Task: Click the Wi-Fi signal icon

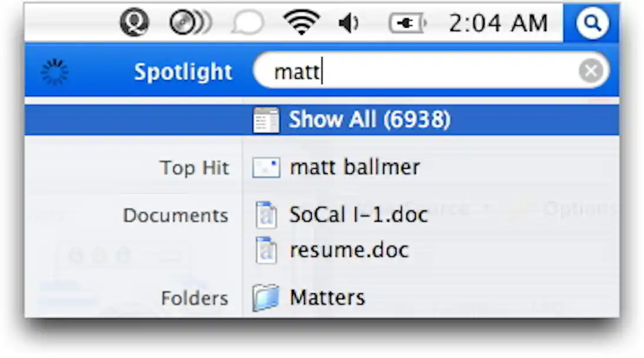Action: click(x=302, y=22)
